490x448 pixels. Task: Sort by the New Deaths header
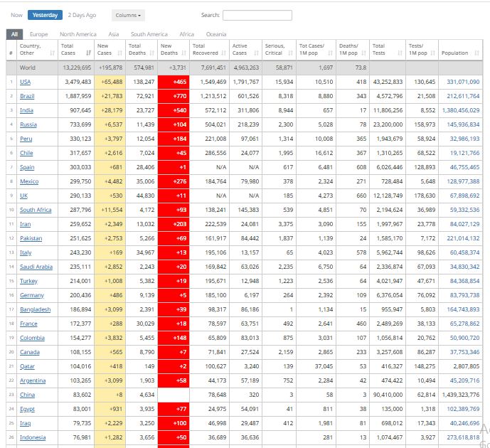tap(172, 49)
